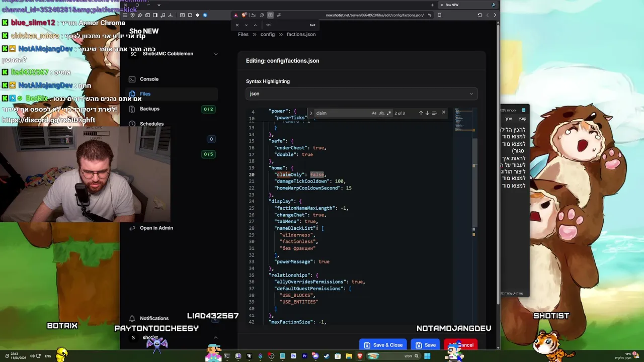The height and width of the screenshot is (362, 644).
Task: Close the browser page find bar
Action: [237, 25]
